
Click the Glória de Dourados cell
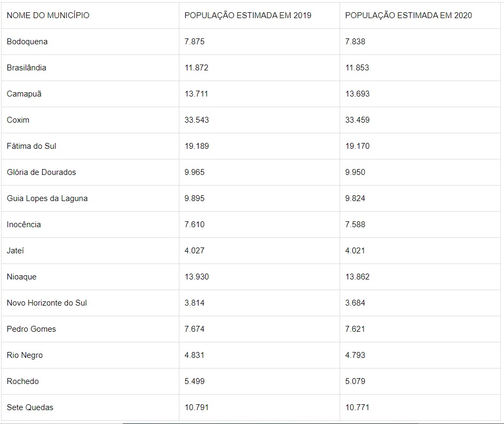click(42, 172)
